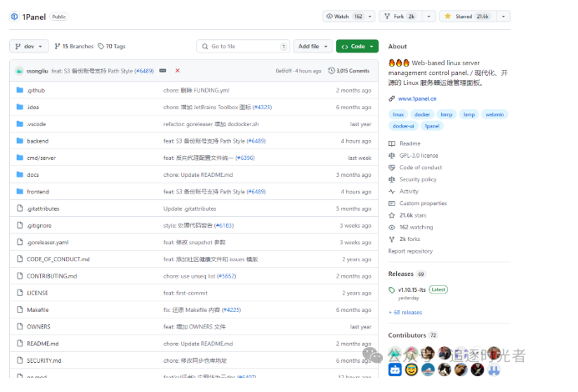This screenshot has width=578, height=392.
Task: Expand the commit message ellipsis button
Action: [x=163, y=70]
